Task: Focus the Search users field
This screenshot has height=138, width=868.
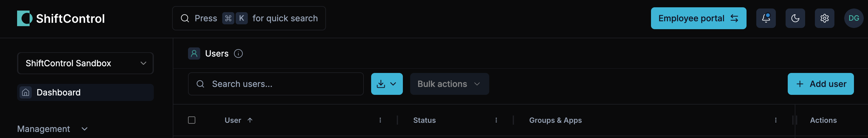Action: pyautogui.click(x=276, y=84)
